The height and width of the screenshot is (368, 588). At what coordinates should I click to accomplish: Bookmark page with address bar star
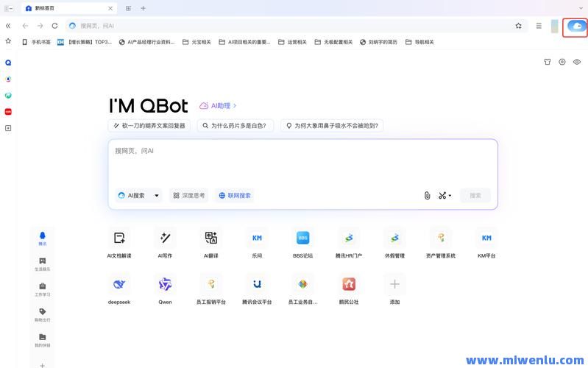coord(518,26)
